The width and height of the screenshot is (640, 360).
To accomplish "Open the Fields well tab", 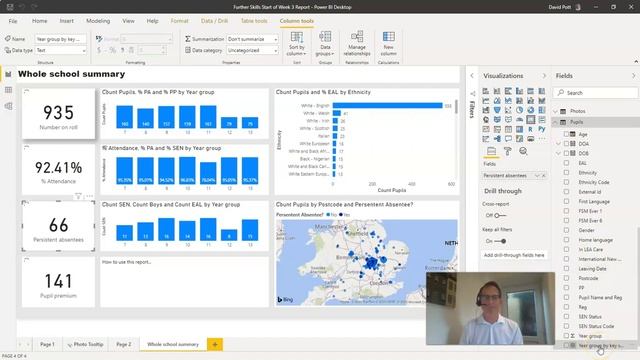I will coord(491,151).
